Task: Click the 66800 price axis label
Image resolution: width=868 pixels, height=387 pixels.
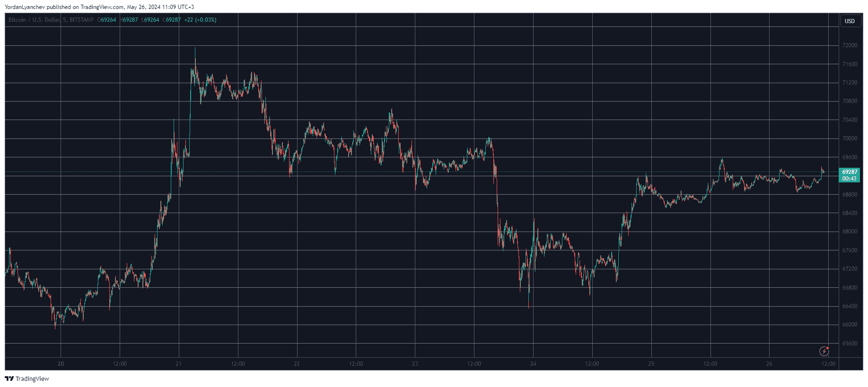Action: (850, 288)
